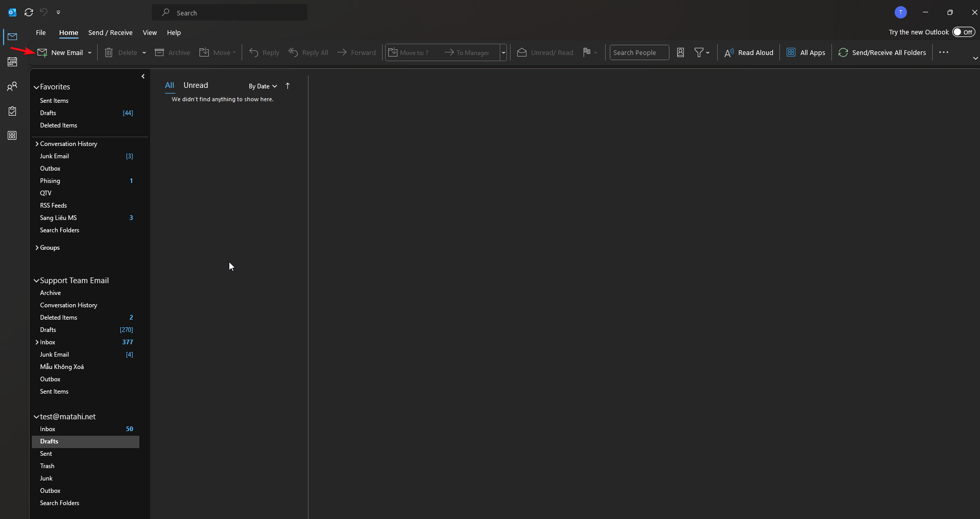Switch to the Unread tab
This screenshot has height=519, width=980.
pyautogui.click(x=195, y=85)
